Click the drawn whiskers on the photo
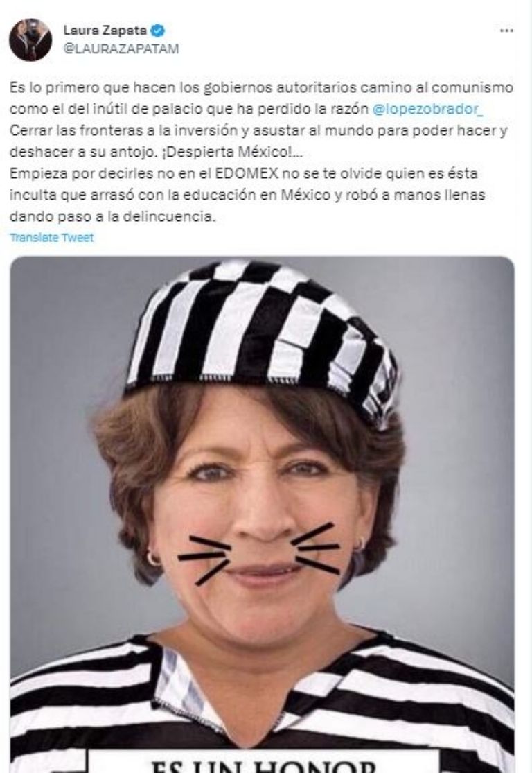Image resolution: width=532 pixels, height=773 pixels. pos(260,554)
